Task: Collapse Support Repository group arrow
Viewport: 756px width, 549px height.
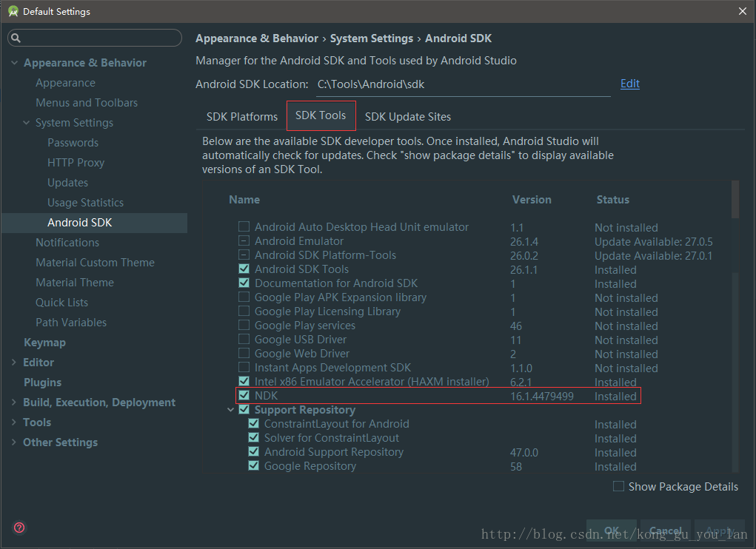Action: click(230, 410)
